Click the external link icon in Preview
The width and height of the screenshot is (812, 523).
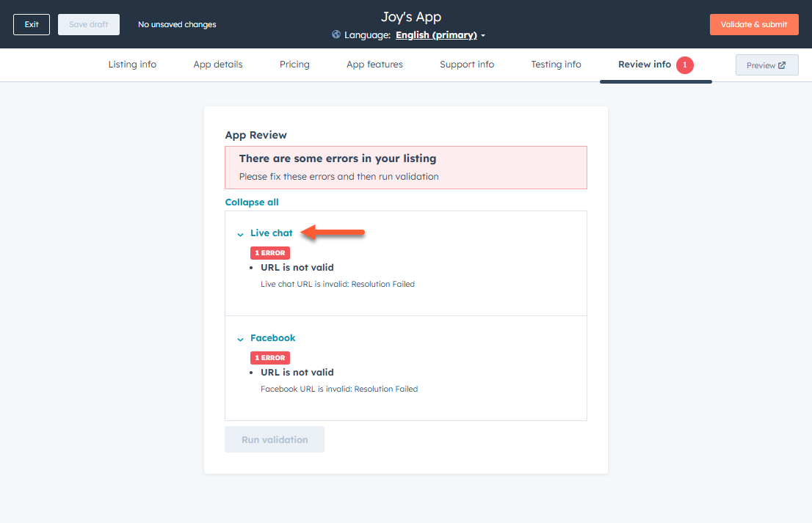[782, 65]
